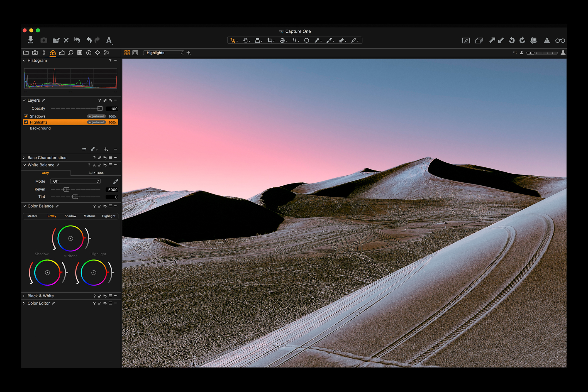The image size is (588, 392).
Task: Expand the Black & White panel
Action: (41, 296)
